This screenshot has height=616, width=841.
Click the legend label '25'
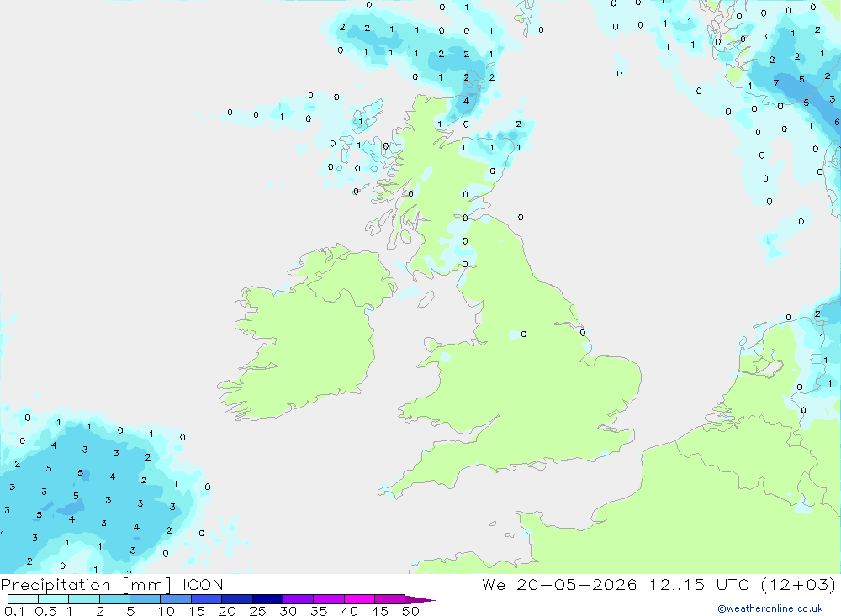tap(257, 611)
